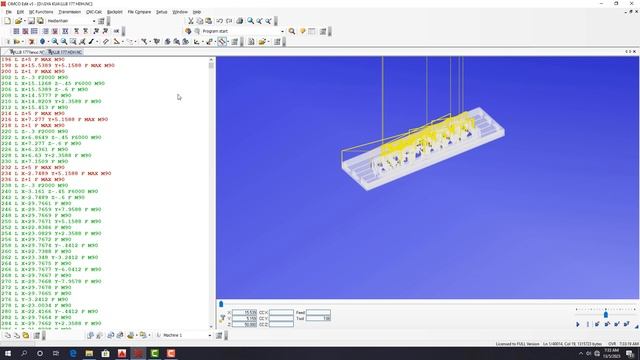This screenshot has height=360, width=640.
Task: Open the File menu
Action: click(x=9, y=12)
